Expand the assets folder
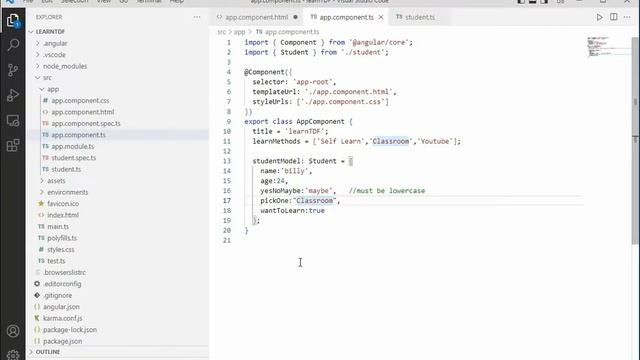This screenshot has height=360, width=640. point(56,180)
